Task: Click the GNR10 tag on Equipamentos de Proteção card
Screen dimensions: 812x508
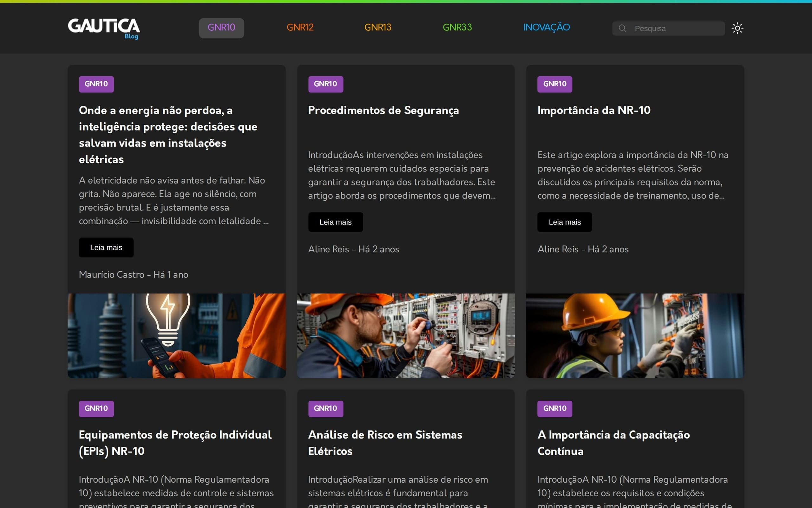Action: (96, 409)
